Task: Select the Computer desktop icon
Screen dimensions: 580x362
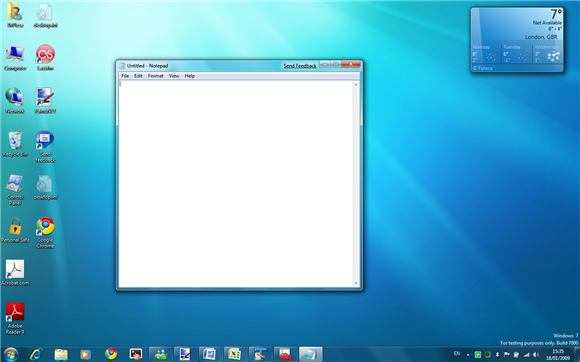Action: (15, 58)
